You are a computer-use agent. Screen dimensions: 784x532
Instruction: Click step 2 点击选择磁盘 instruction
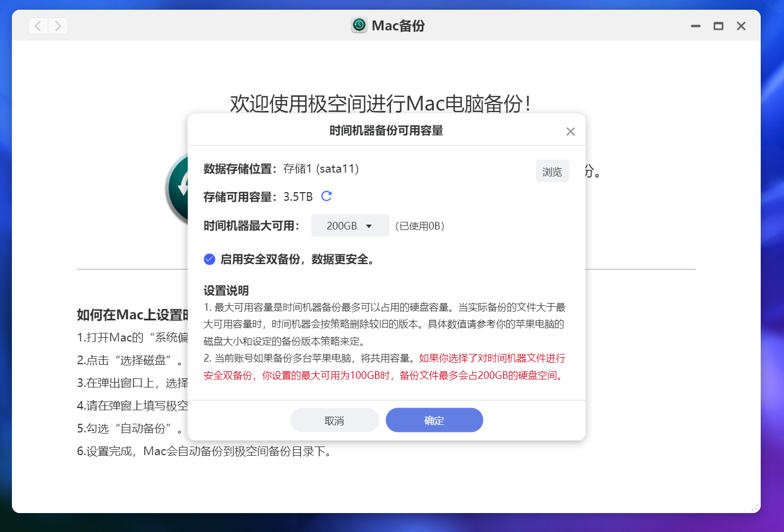pos(130,360)
